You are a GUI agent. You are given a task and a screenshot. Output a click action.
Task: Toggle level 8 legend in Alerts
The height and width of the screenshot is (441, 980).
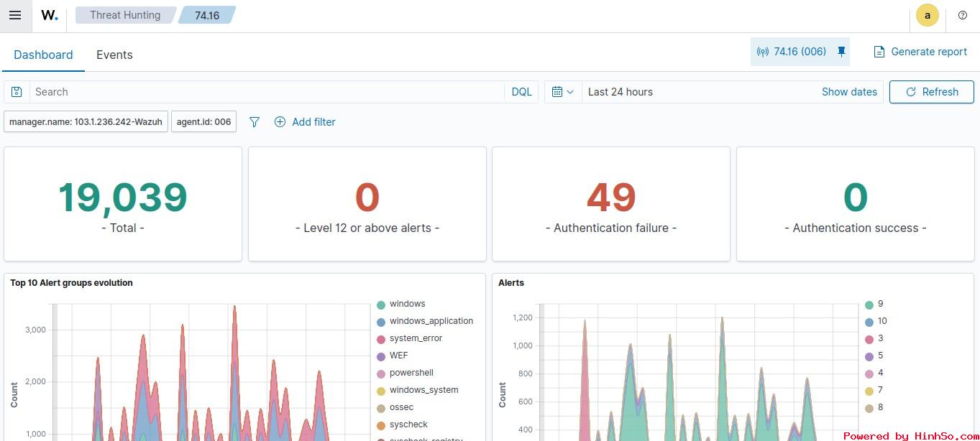tap(874, 407)
